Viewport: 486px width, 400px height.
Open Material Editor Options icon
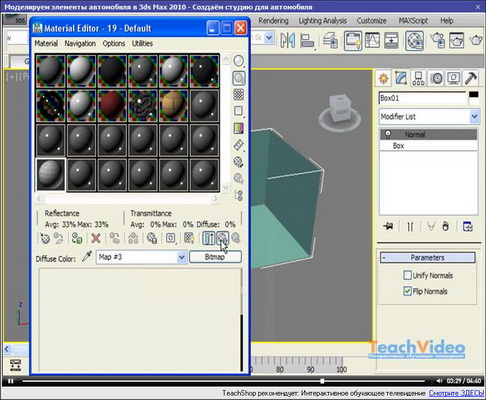239,162
